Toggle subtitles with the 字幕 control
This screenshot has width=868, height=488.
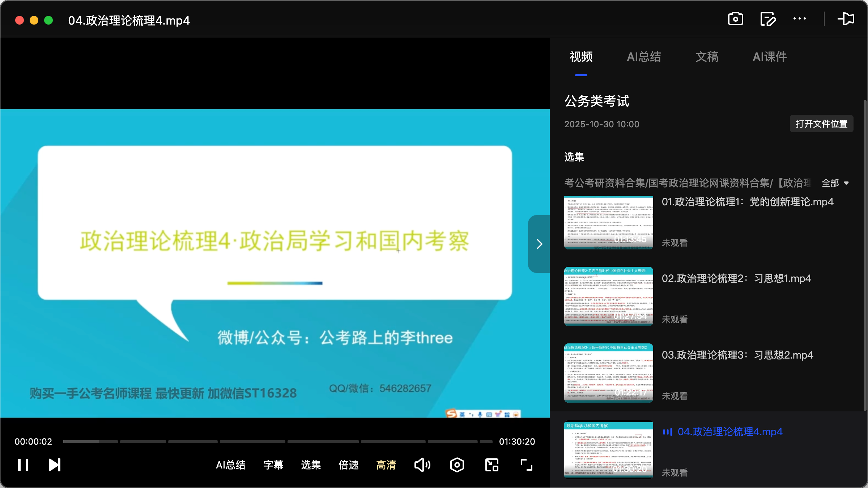point(273,465)
